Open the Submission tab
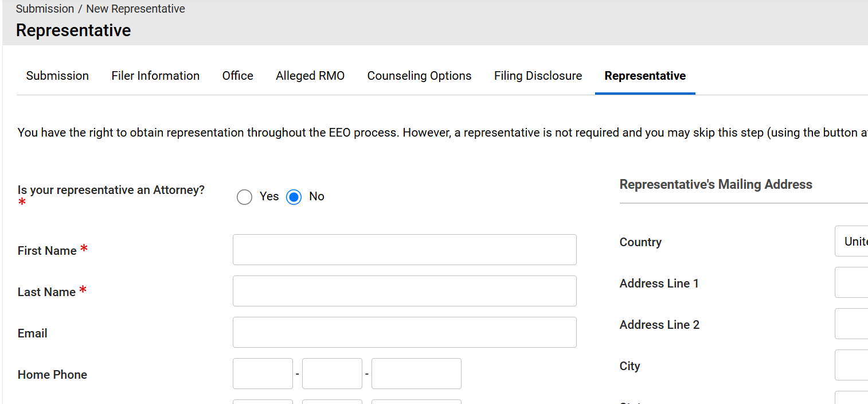Screen dimensions: 868x404 [57, 76]
